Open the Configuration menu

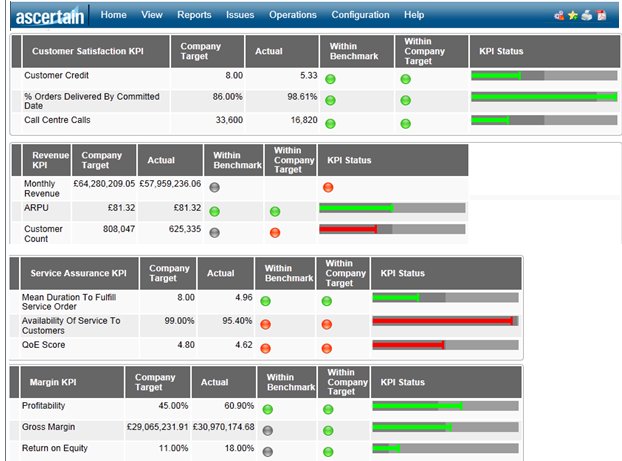click(360, 15)
